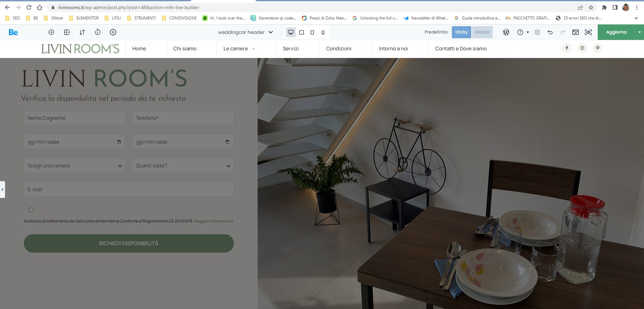Click the browser address bar URL

129,7
